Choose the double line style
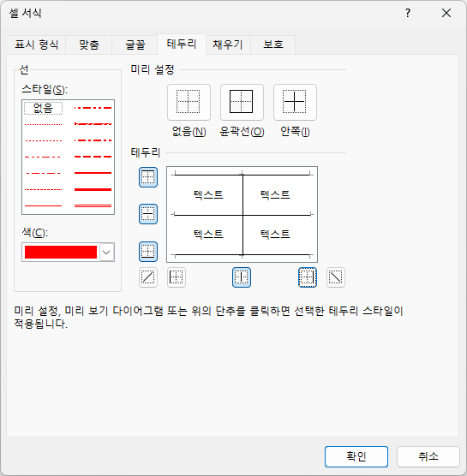The height and width of the screenshot is (476, 467). coord(93,205)
